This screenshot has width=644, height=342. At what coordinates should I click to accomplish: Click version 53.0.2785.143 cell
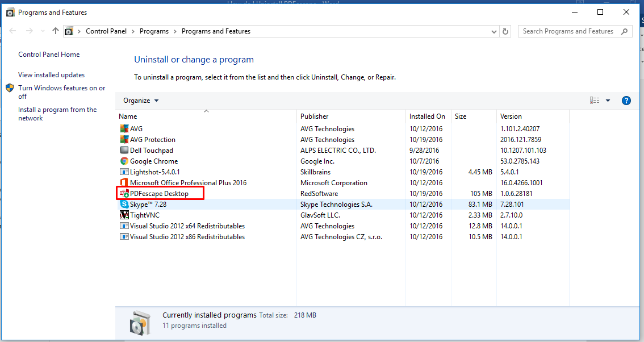point(520,161)
